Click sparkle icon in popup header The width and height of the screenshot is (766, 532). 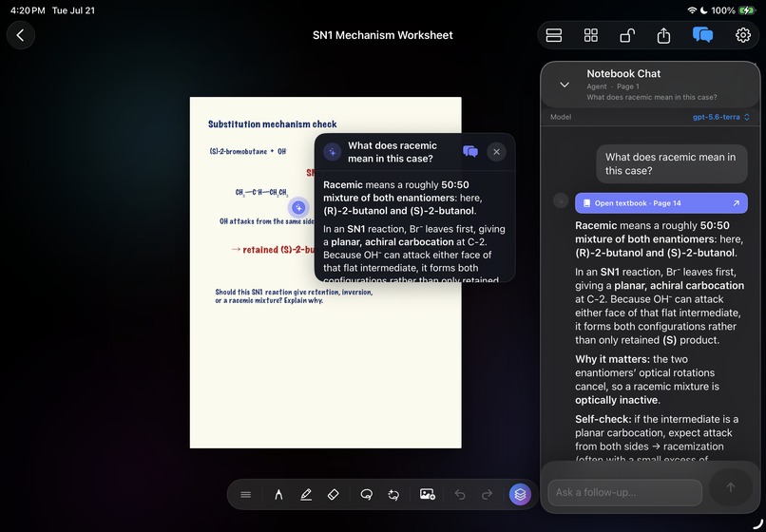click(333, 152)
